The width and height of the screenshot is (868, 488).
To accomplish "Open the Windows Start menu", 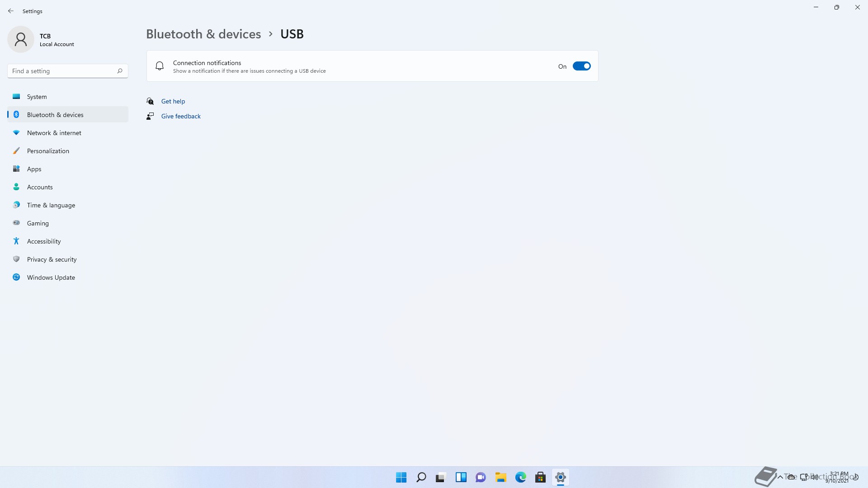I will (x=401, y=477).
